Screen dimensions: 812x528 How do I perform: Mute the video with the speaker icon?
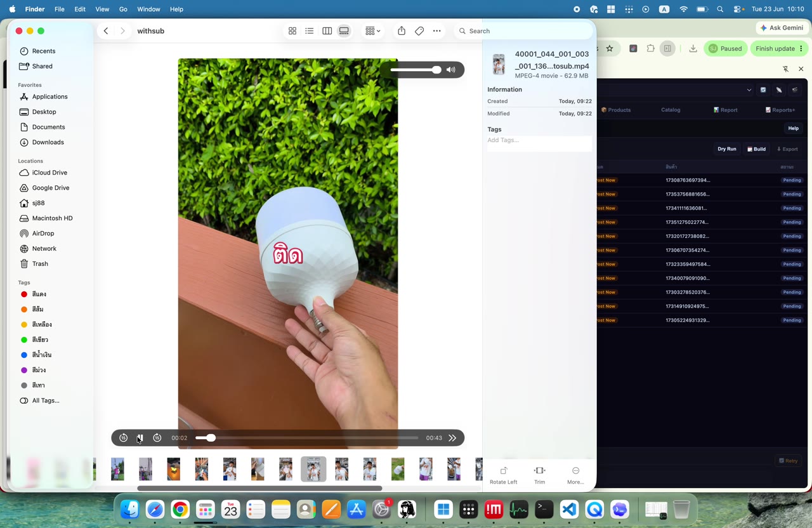[451, 70]
